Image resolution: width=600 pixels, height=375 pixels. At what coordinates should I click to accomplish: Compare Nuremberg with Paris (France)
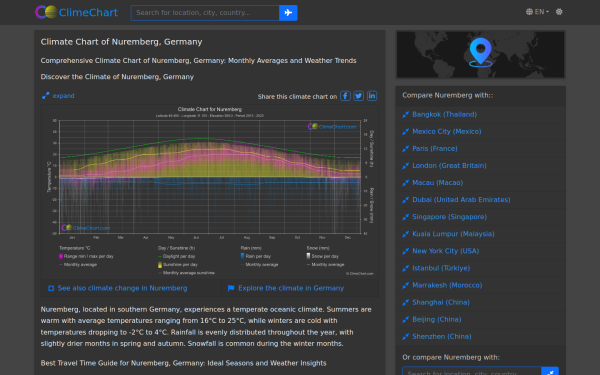pos(435,148)
